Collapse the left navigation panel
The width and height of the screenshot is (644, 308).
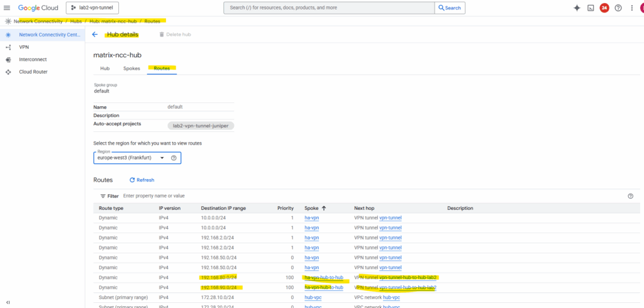(8, 302)
